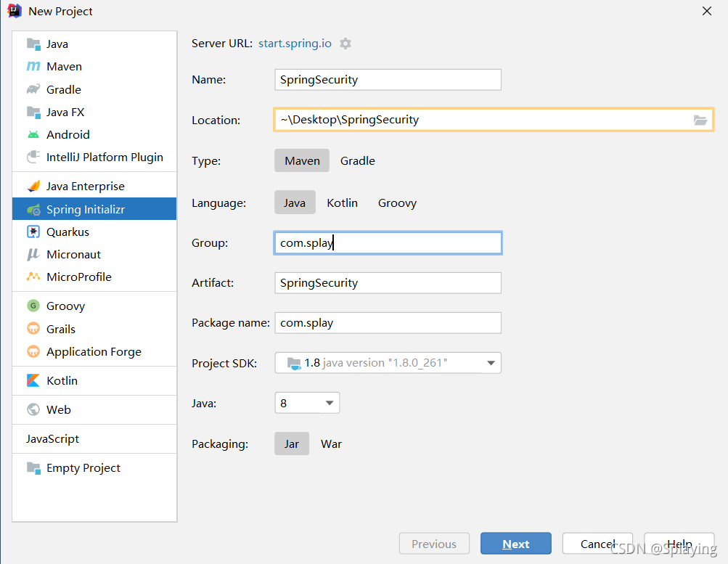Click the Group input field
This screenshot has width=728, height=564.
388,242
